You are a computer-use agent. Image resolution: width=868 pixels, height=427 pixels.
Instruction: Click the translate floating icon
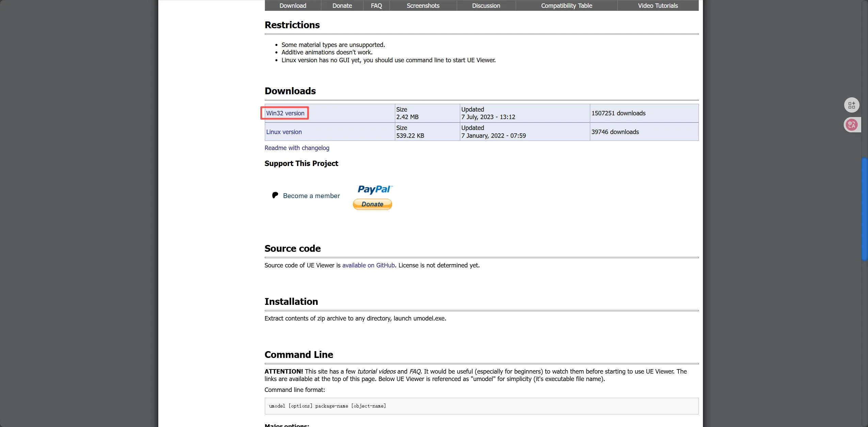tap(852, 125)
